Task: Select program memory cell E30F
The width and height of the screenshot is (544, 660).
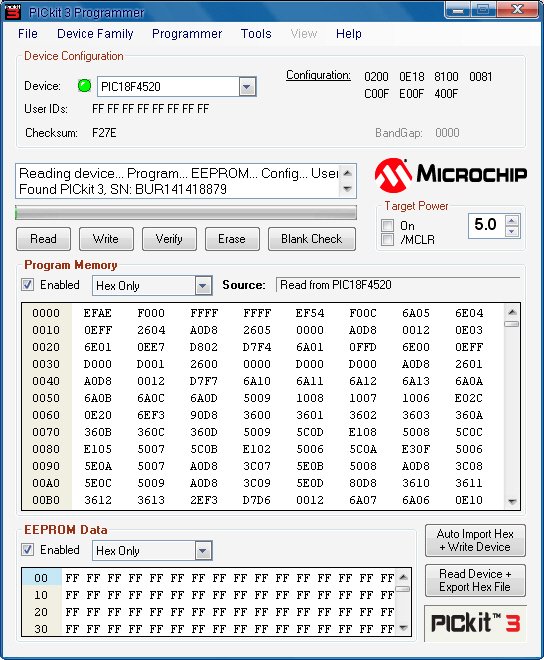Action: point(416,449)
